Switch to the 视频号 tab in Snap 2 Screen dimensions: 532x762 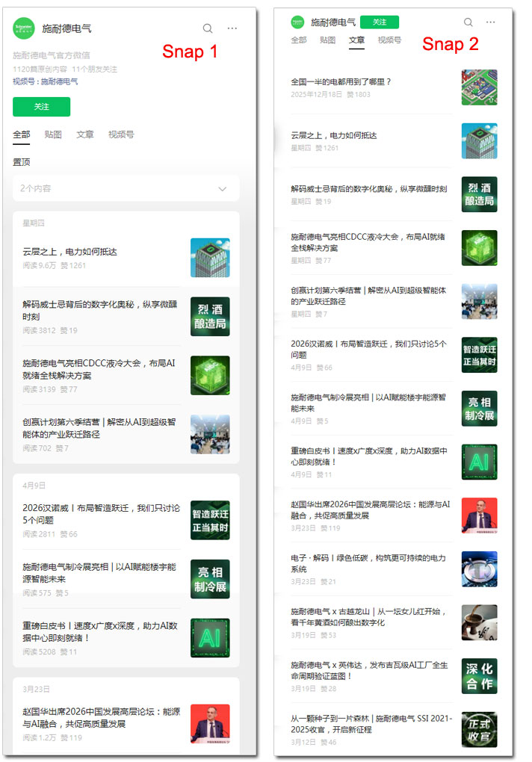[x=389, y=40]
